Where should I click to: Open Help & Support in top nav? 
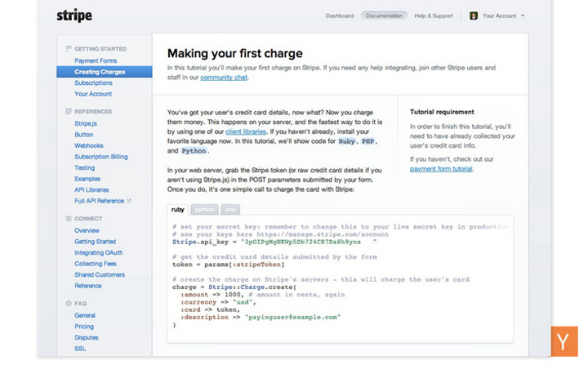coord(434,16)
